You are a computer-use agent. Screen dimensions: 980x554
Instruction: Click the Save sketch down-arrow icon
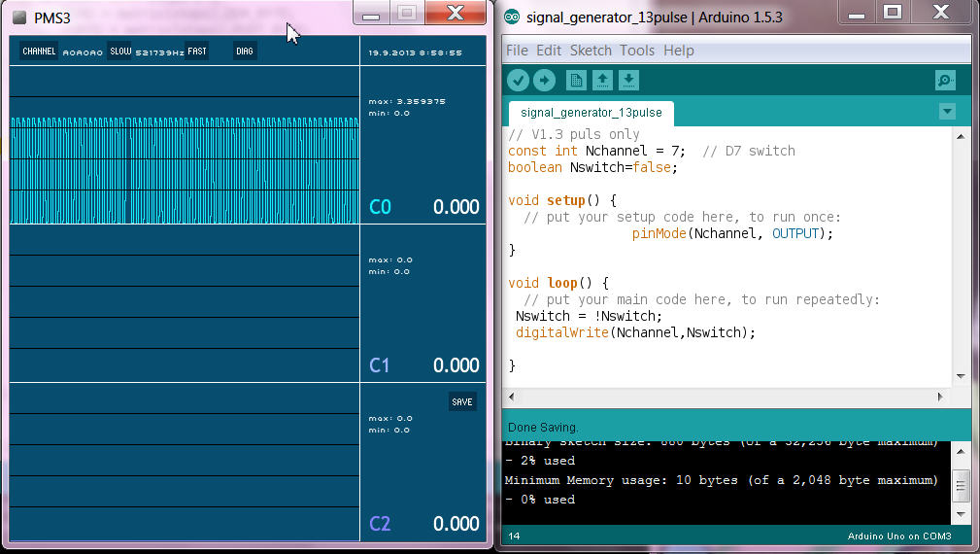tap(628, 81)
